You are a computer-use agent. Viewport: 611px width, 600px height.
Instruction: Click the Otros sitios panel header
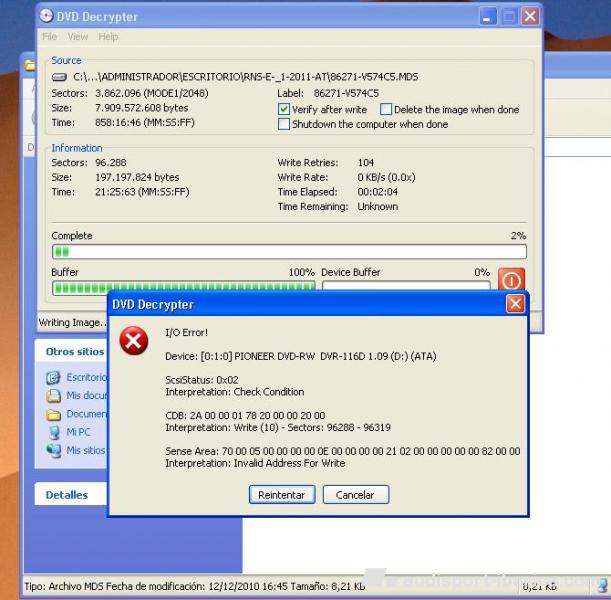71,351
